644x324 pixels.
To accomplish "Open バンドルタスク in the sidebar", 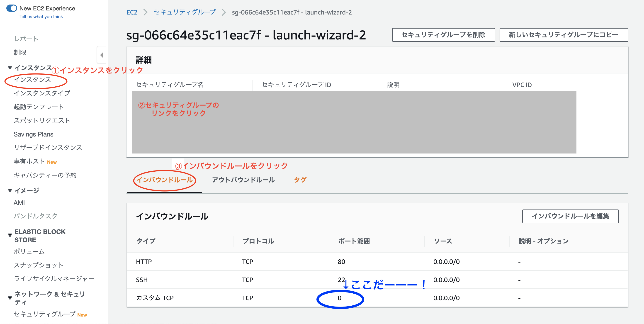I will [36, 216].
